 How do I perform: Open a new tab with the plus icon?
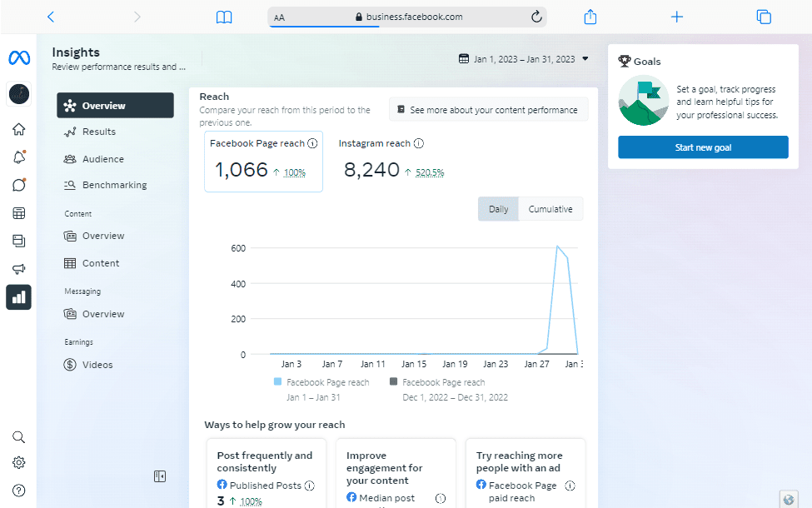(677, 17)
